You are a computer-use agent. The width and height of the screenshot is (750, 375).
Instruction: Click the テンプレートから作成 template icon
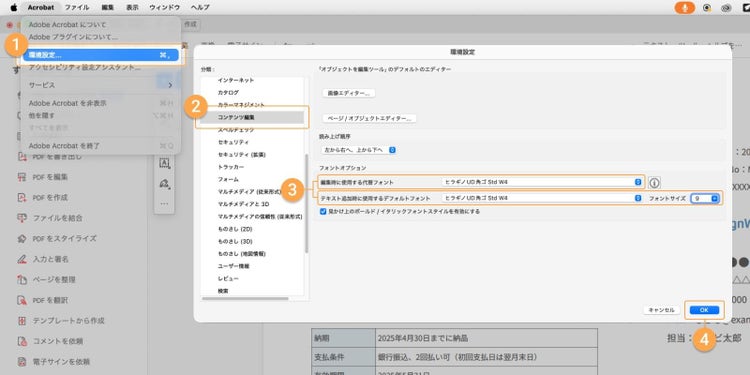tap(21, 321)
